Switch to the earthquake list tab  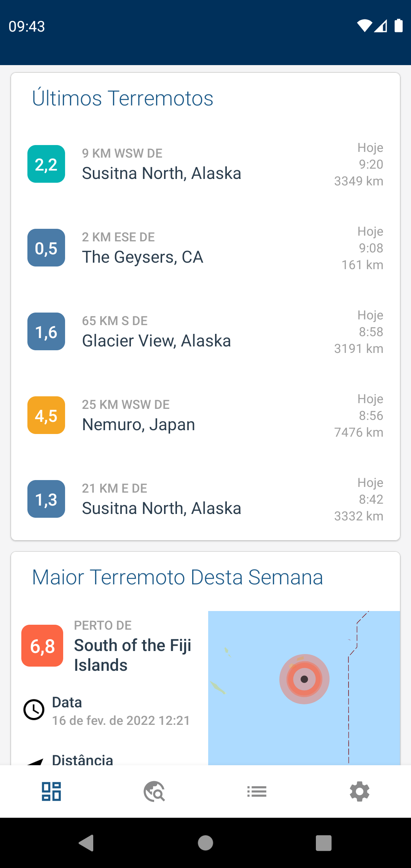[257, 791]
